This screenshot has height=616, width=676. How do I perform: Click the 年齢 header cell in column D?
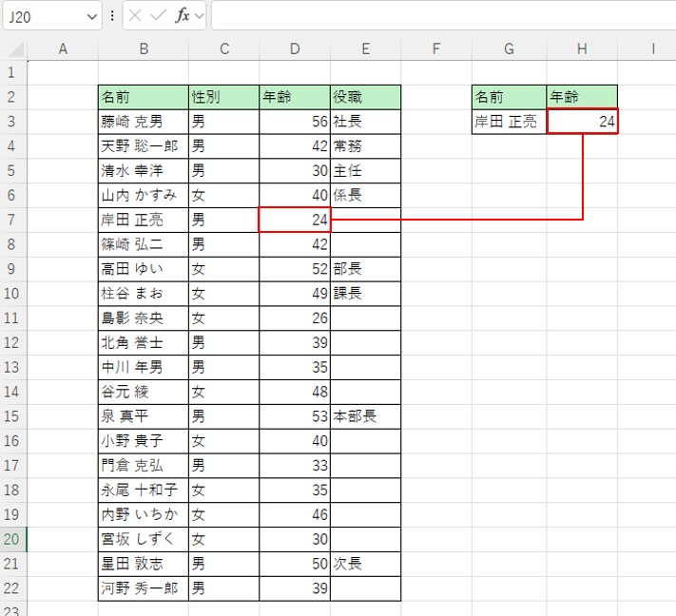pyautogui.click(x=295, y=97)
